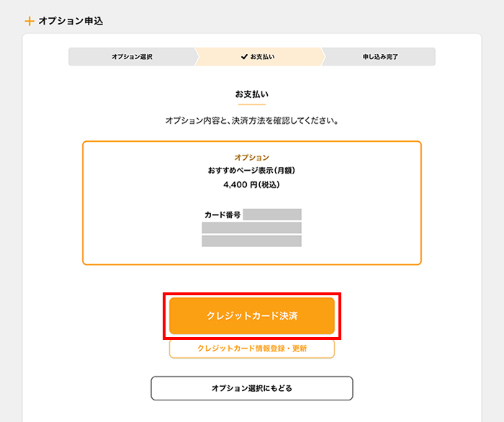Click the orange オプション label in summary
The height and width of the screenshot is (422, 504).
[x=252, y=157]
